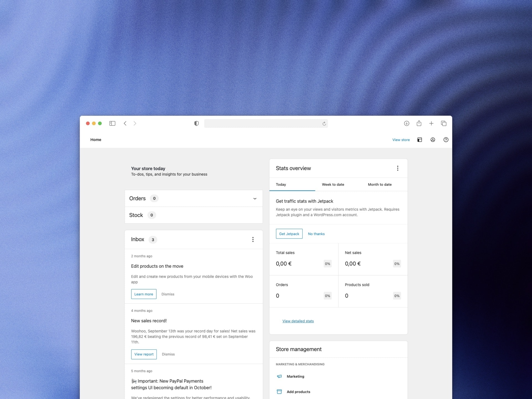
Task: Decline with the No thanks link
Action: (x=316, y=234)
